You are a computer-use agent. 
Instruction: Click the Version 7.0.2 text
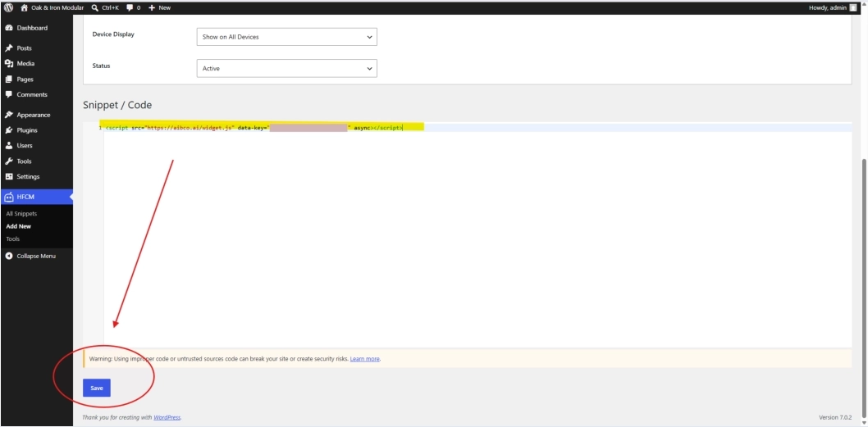(835, 417)
